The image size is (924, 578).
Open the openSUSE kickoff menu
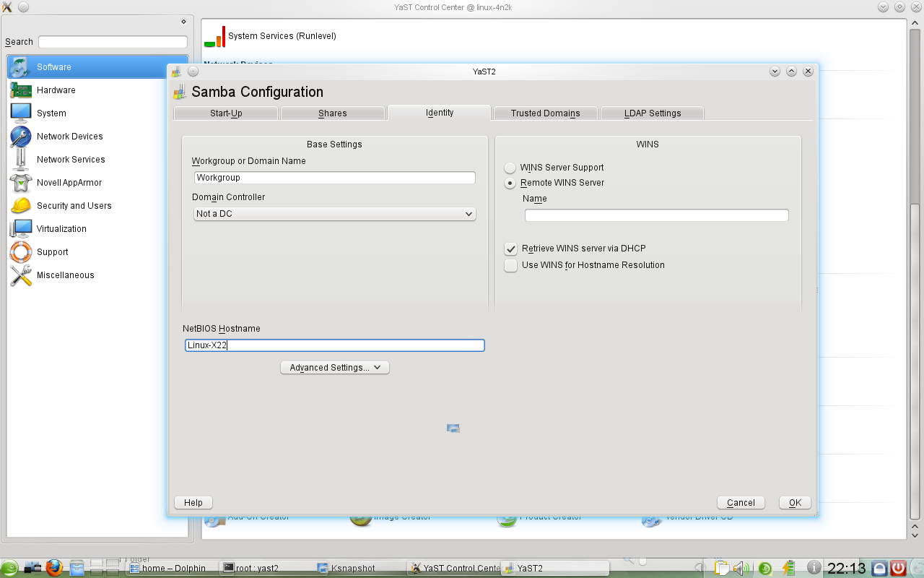[10, 568]
